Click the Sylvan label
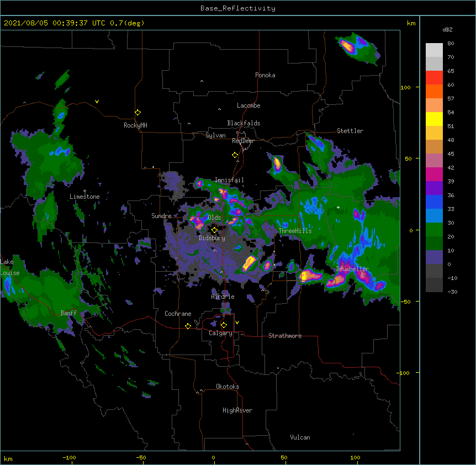This screenshot has width=476, height=465. click(215, 135)
